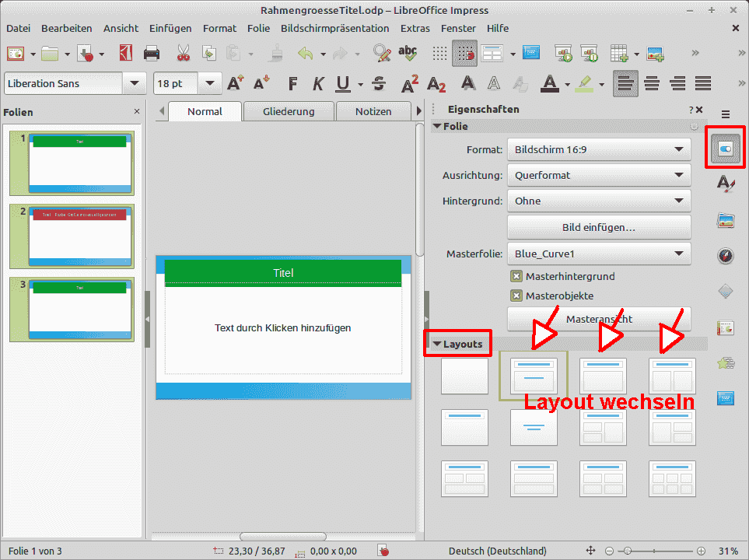
Task: Click the spellcheck abc icon
Action: coord(407,54)
